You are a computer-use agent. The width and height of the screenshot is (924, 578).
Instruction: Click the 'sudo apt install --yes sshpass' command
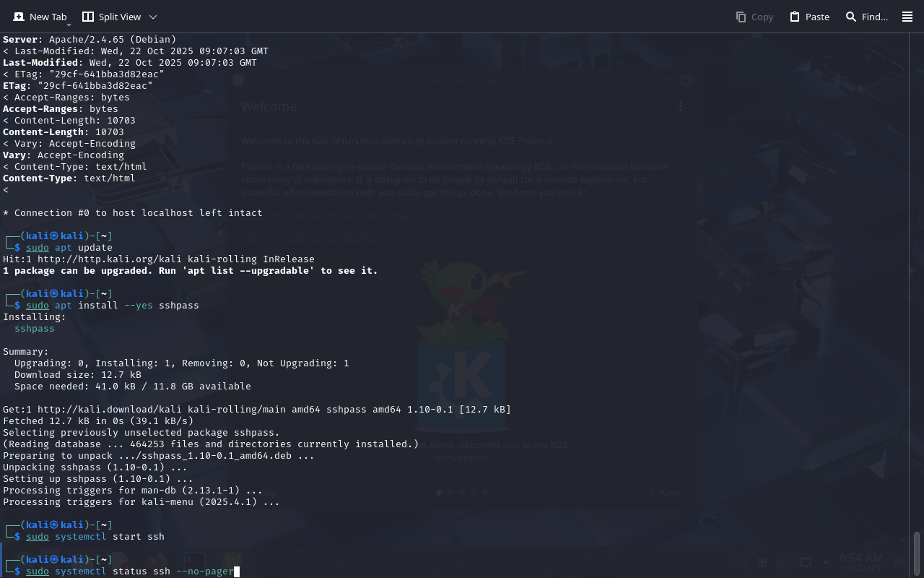coord(112,306)
